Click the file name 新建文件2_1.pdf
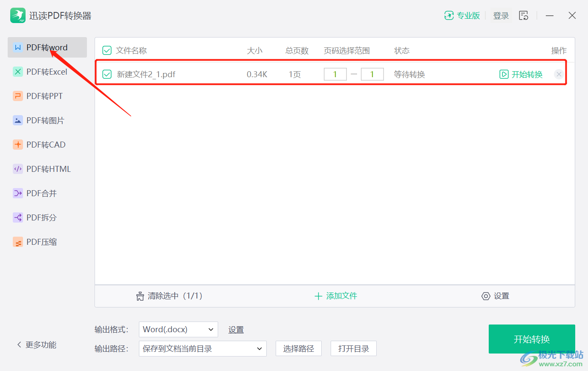The height and width of the screenshot is (371, 588). 146,74
